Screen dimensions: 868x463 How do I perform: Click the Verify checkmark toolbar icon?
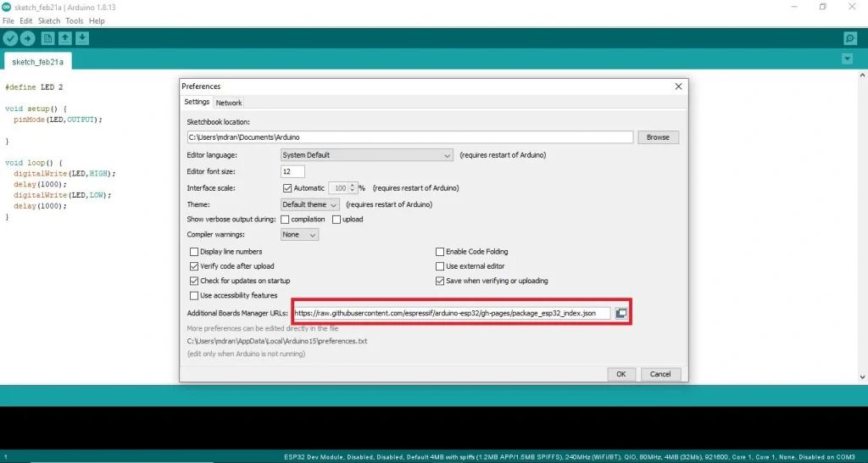point(10,38)
